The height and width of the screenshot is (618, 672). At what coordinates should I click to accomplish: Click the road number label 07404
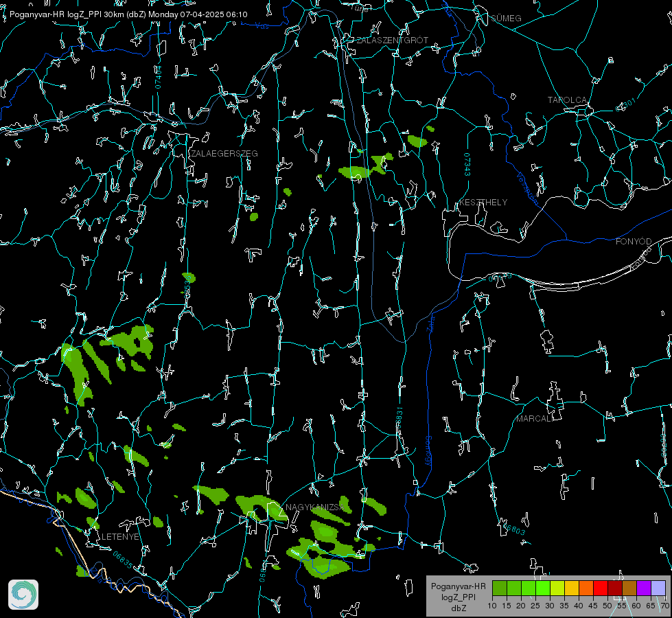tap(159, 78)
